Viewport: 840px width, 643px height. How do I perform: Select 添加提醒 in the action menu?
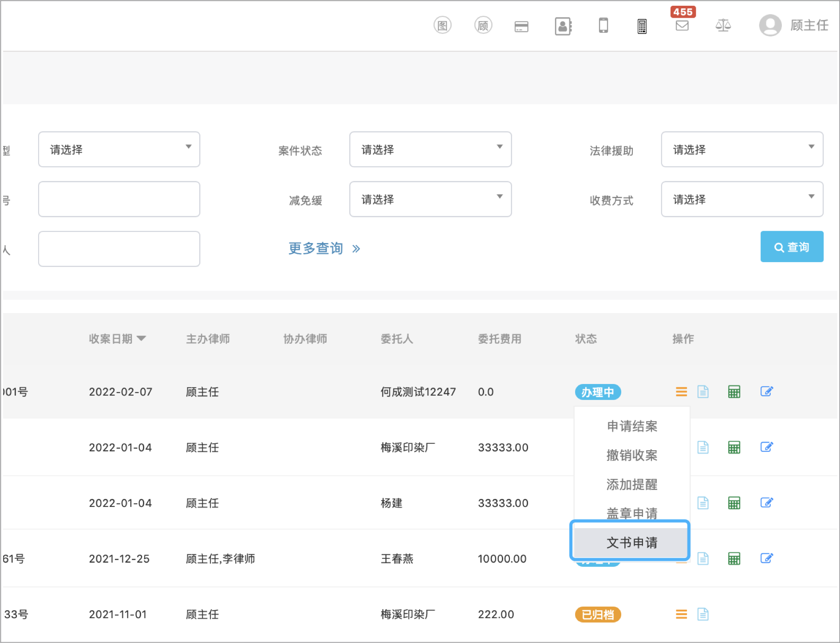[x=632, y=484]
